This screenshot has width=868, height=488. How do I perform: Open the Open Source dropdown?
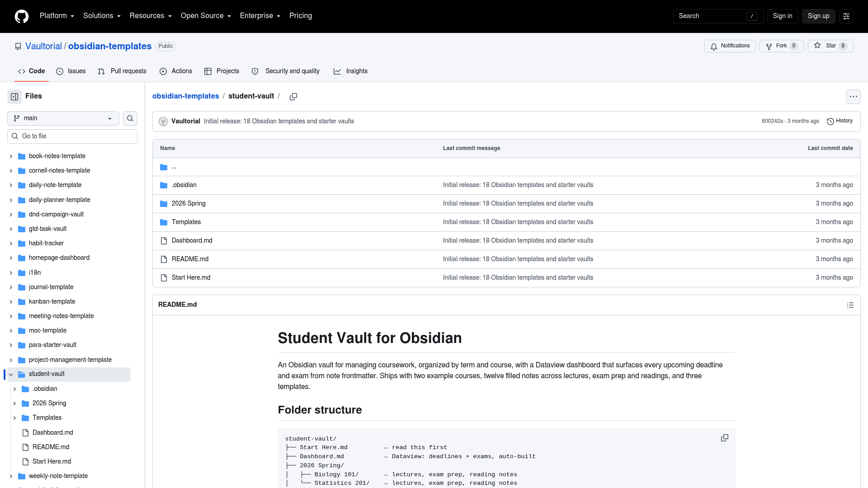click(x=206, y=16)
